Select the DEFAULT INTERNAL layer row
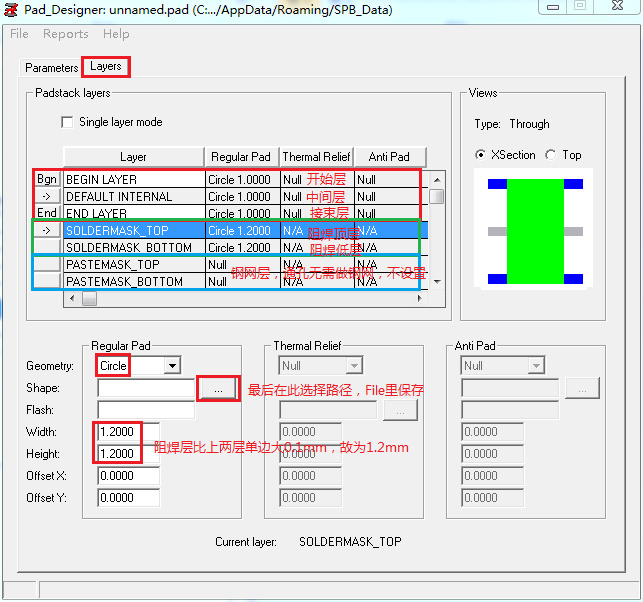 [x=246, y=196]
